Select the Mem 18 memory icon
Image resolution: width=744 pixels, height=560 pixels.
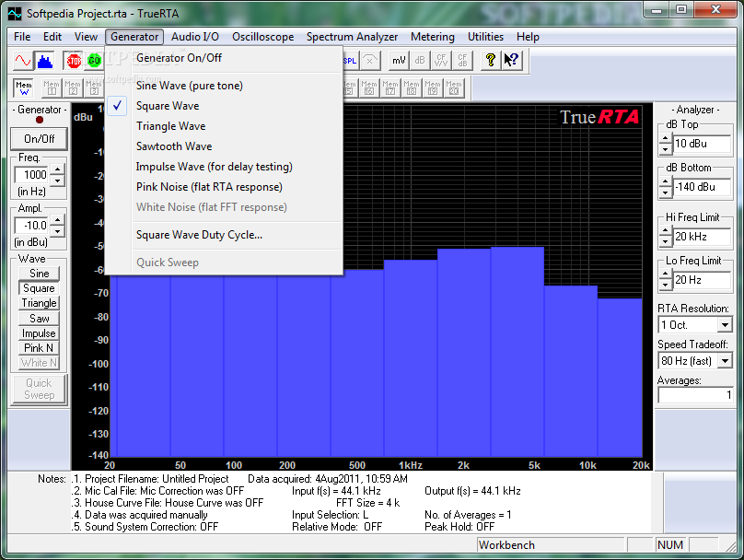point(412,88)
